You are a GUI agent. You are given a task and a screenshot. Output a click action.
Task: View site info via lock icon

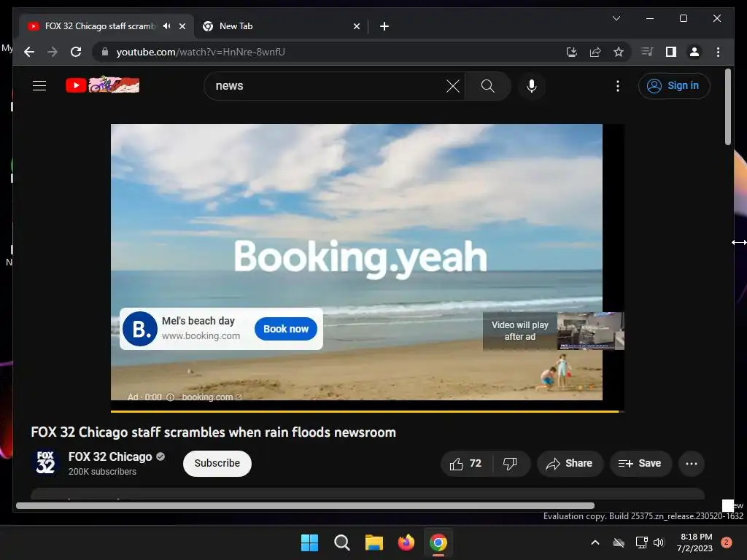pos(105,52)
